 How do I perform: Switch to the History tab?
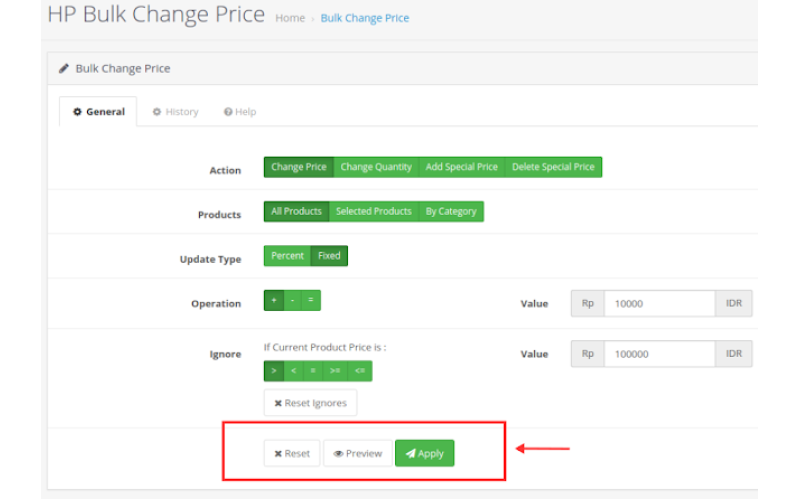click(175, 112)
